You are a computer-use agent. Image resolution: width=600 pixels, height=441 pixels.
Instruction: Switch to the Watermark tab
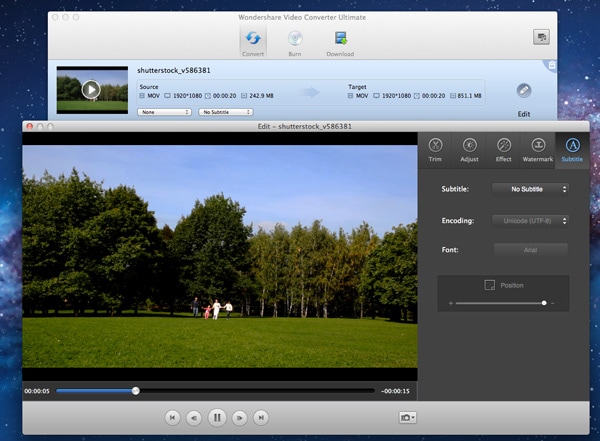point(538,150)
